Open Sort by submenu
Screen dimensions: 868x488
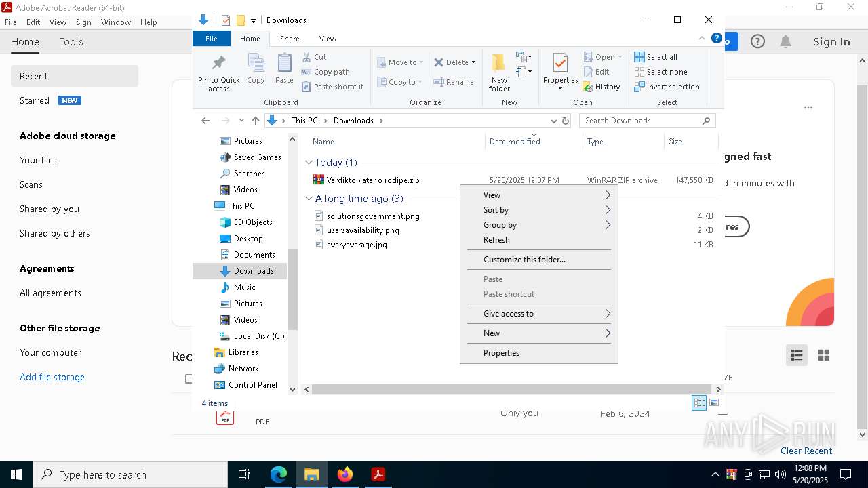tap(539, 210)
